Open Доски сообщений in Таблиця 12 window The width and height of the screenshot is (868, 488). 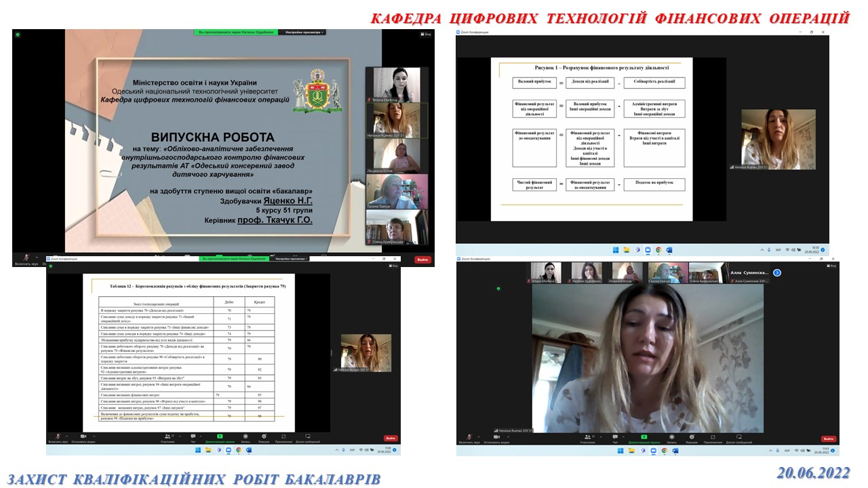click(x=308, y=439)
